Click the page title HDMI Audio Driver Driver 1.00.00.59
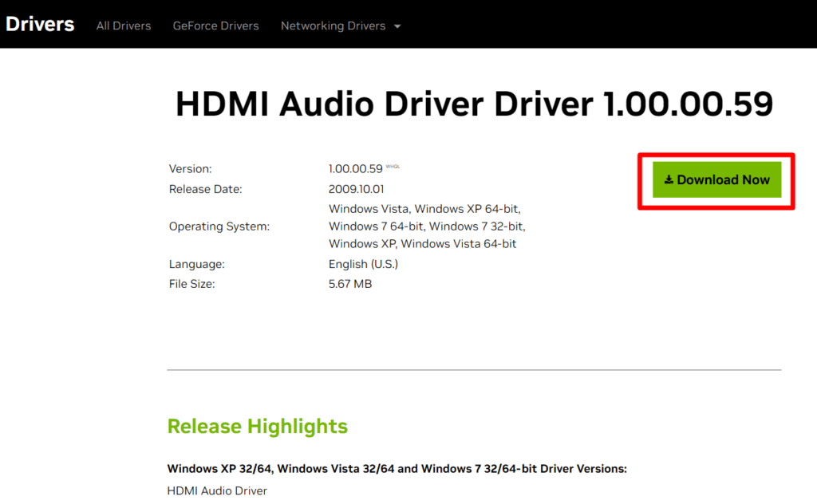Image resolution: width=817 pixels, height=504 pixels. [x=474, y=104]
